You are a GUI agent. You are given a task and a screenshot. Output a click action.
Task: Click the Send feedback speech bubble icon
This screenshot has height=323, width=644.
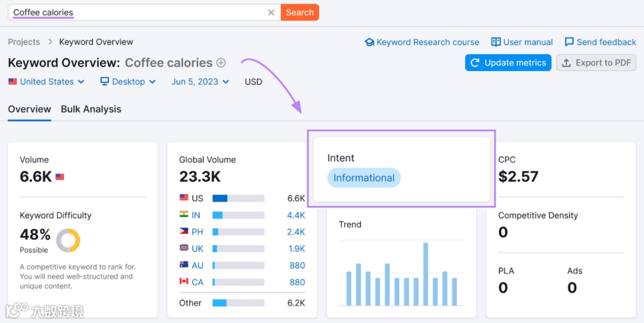569,42
